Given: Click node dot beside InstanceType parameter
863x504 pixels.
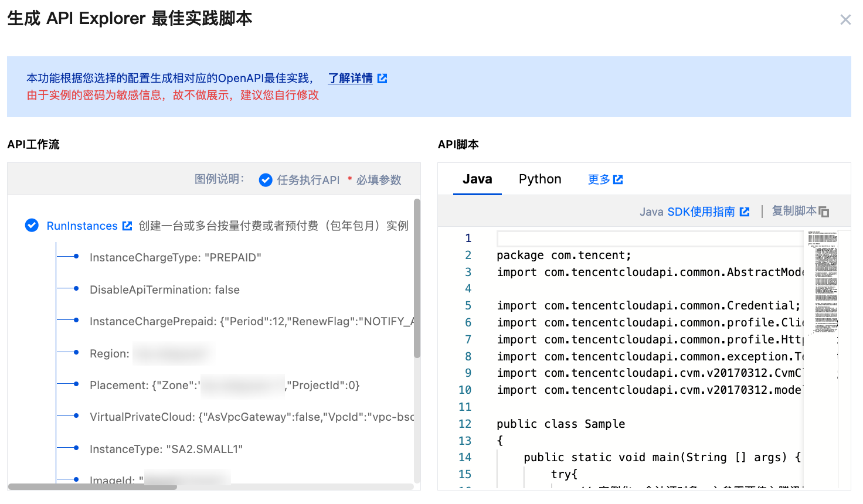Looking at the screenshot, I should (76, 448).
